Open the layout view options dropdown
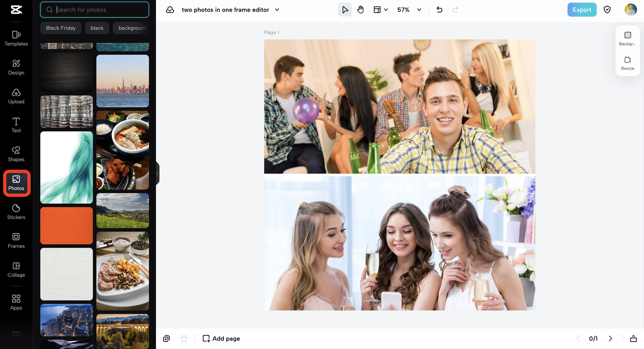Viewport: 644px width, 349px height. (380, 10)
